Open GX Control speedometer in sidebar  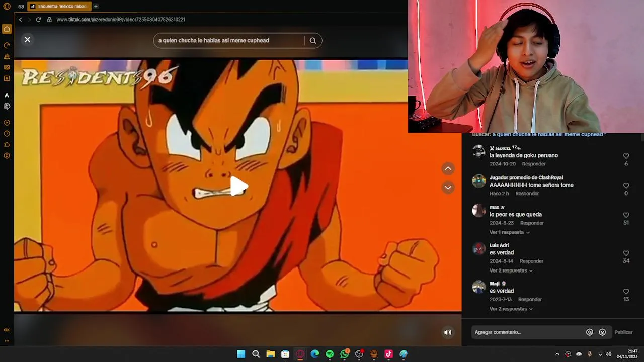tap(7, 45)
